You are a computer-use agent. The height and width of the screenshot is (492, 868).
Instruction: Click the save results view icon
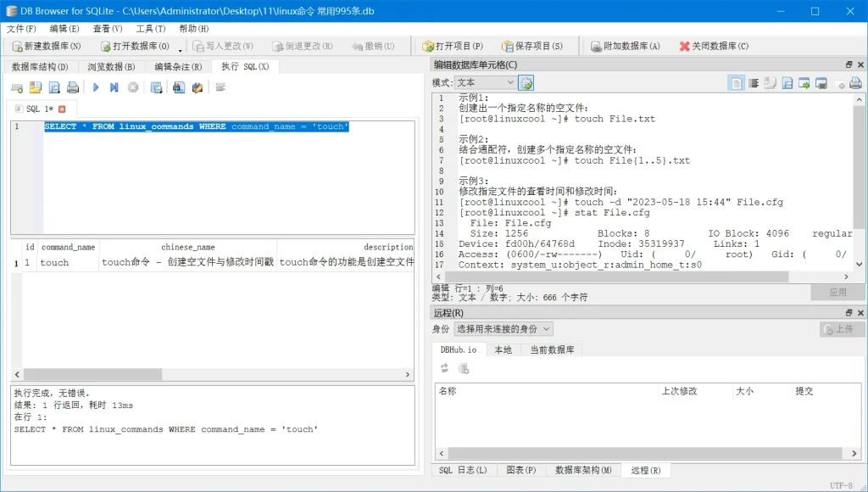click(x=156, y=87)
